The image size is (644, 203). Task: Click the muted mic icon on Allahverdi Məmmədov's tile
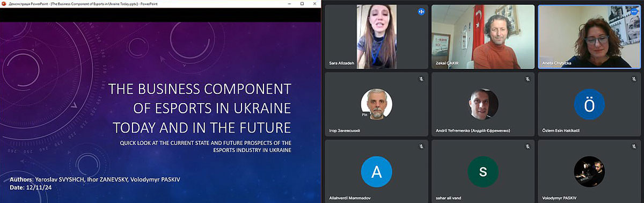[422, 146]
